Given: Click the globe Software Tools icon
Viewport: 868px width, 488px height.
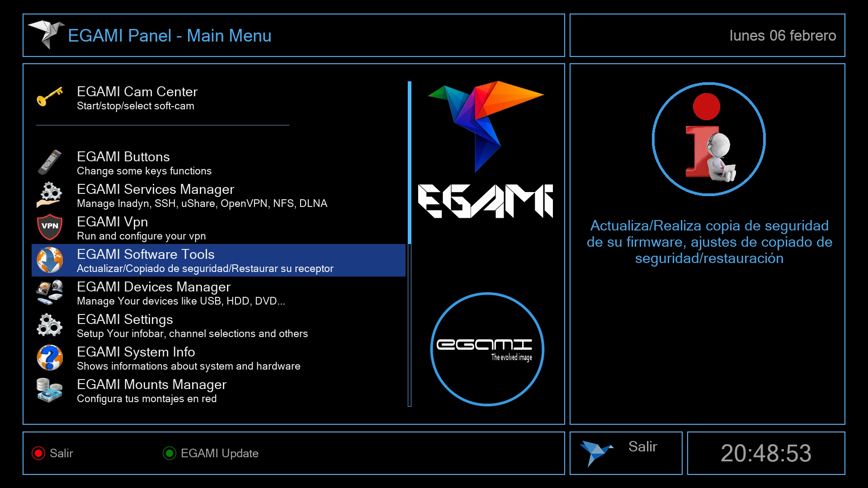Looking at the screenshot, I should tap(50, 260).
